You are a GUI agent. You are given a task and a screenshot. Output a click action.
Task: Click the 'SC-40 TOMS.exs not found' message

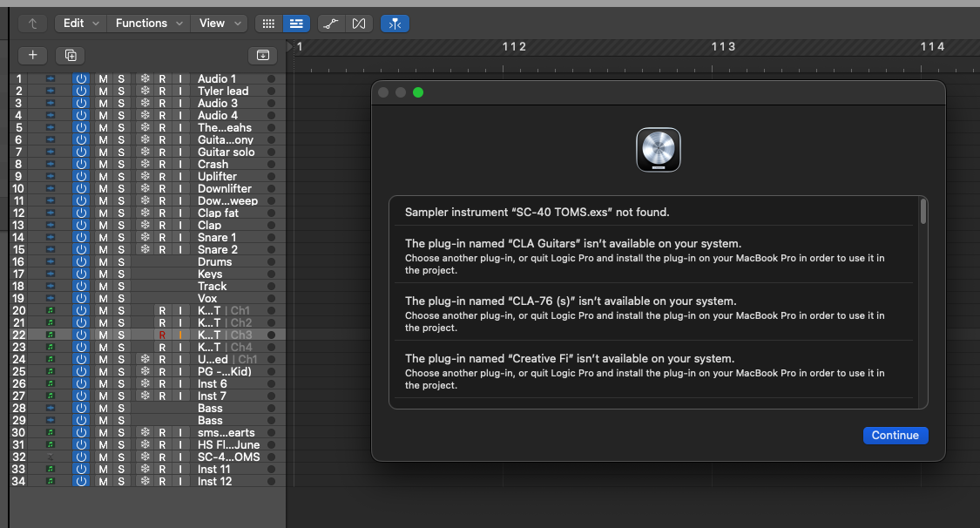click(537, 213)
